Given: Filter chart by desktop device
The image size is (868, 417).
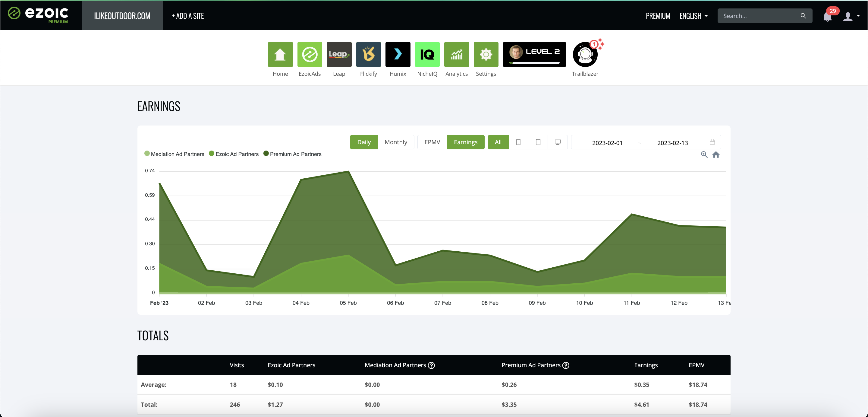Looking at the screenshot, I should [558, 142].
